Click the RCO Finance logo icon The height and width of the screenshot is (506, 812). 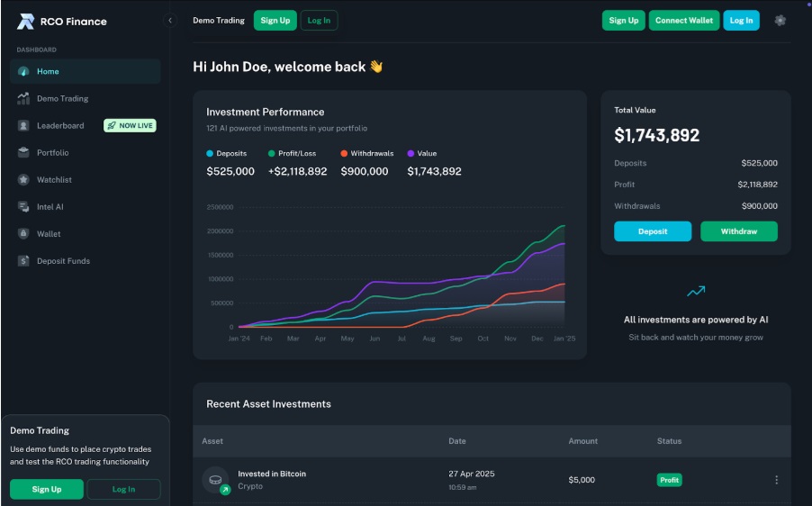pyautogui.click(x=25, y=21)
